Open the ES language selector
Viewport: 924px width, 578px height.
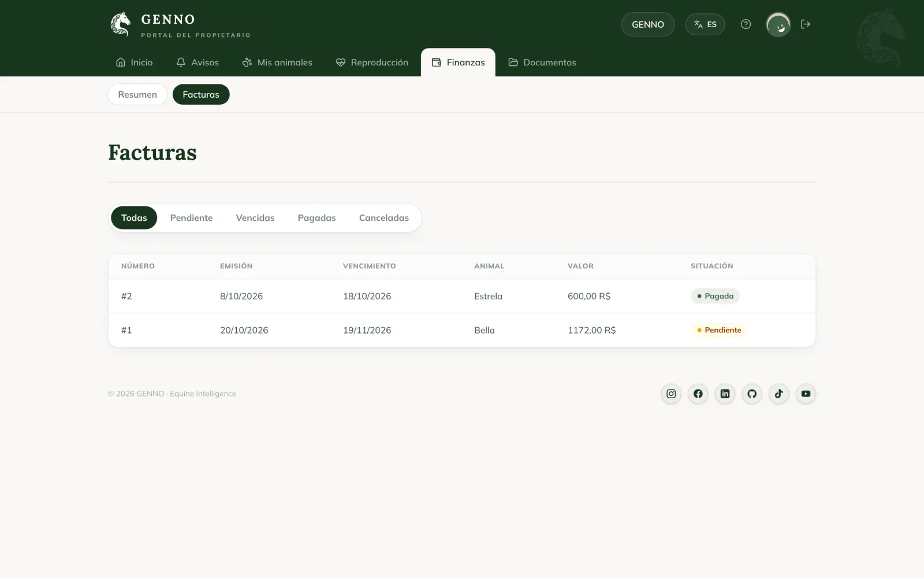705,24
